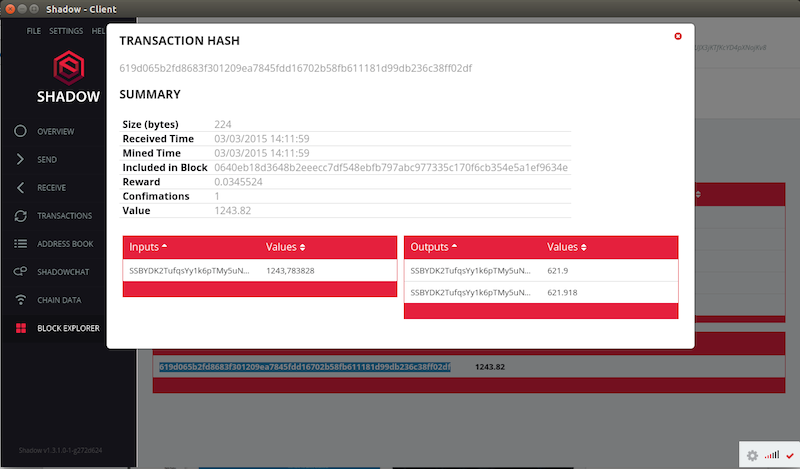
Task: Click 1243.82 in background transaction row
Action: [x=490, y=366]
